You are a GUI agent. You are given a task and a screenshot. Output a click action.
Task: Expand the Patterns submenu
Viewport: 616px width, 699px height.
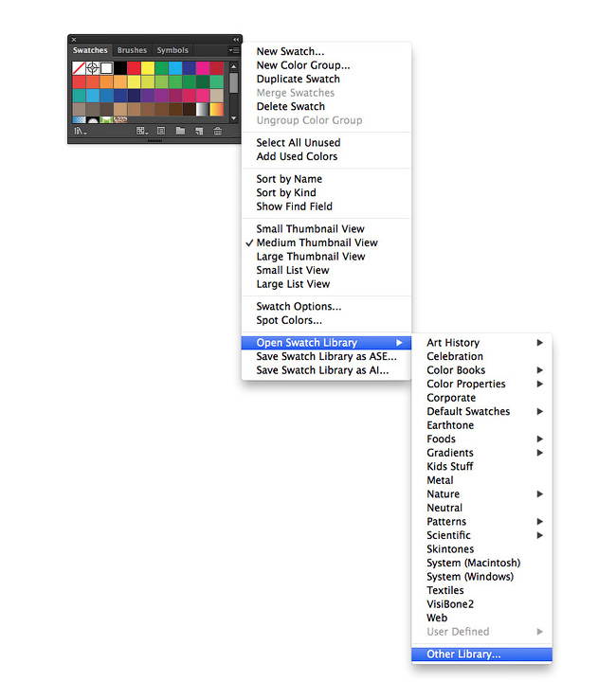point(481,522)
